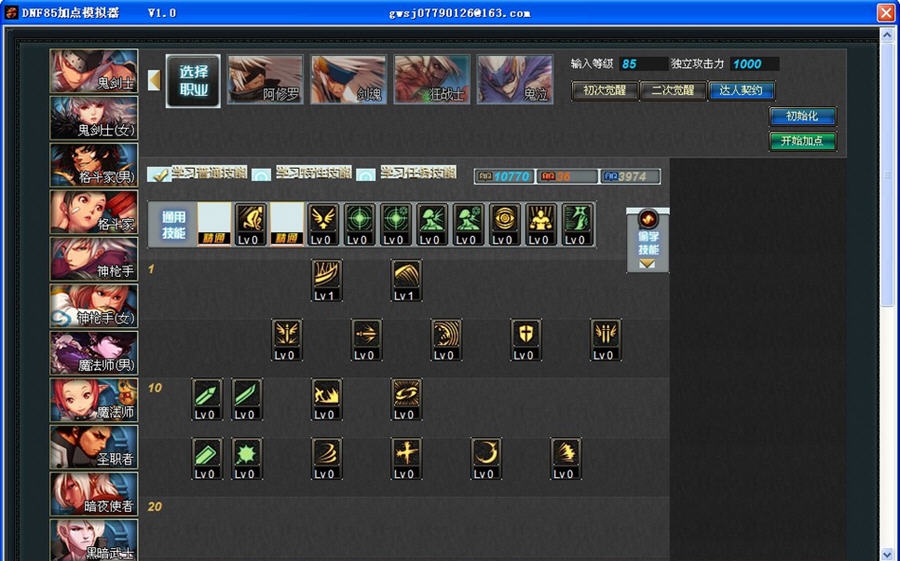Expand the 偏学技能 panel down arrow
Screen dimensions: 900x561
pos(647,264)
